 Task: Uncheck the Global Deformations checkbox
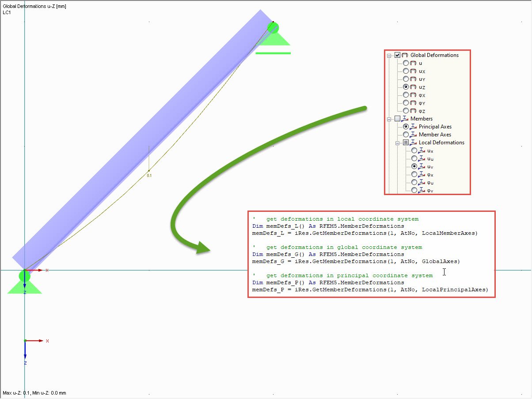click(397, 55)
